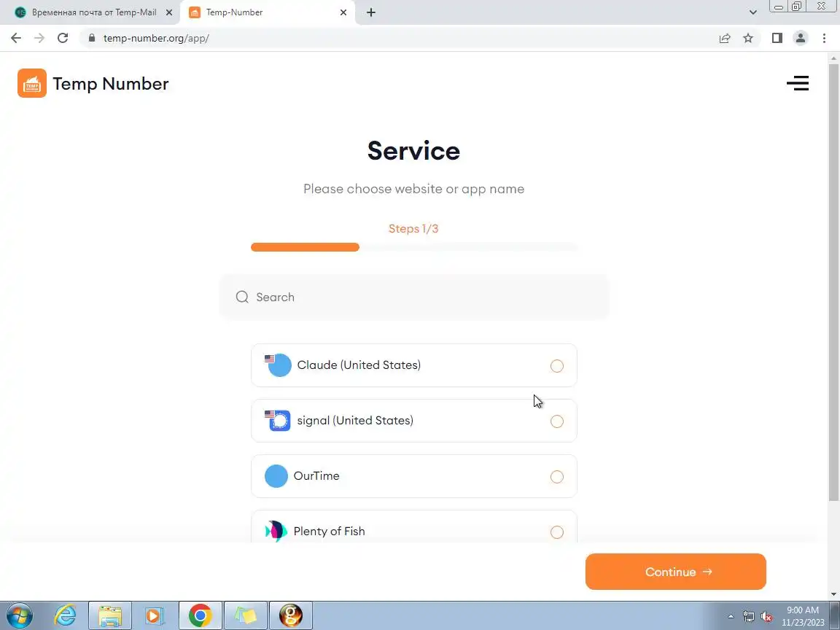Screen dimensions: 840x630
Task: Select the Claude (United States) radio button
Action: click(556, 366)
